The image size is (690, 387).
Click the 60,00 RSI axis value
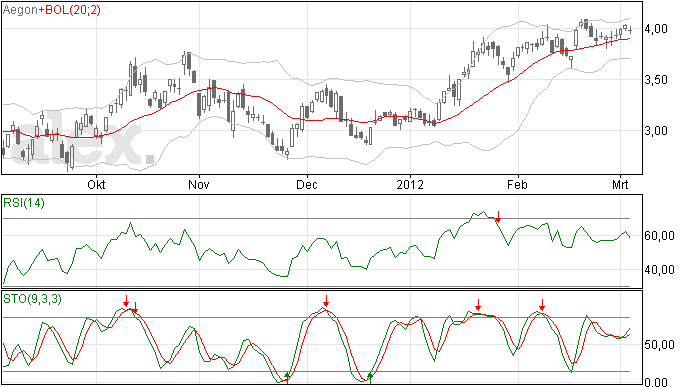pos(659,236)
